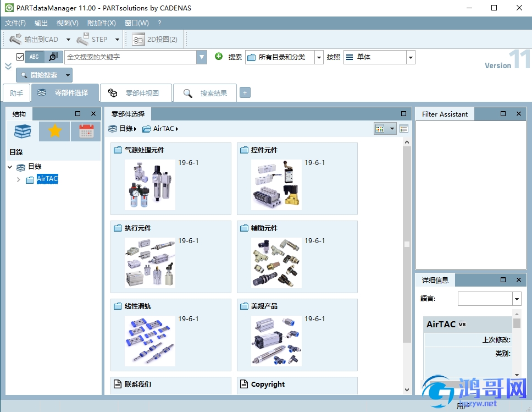Open the 2D投图(2) projection tool
Image resolution: width=532 pixels, height=412 pixels.
pos(155,40)
